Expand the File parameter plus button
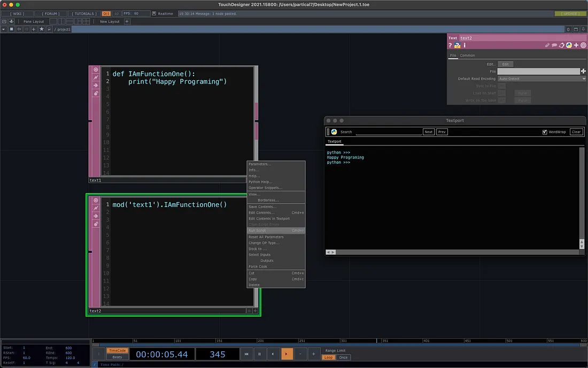 pyautogui.click(x=583, y=71)
